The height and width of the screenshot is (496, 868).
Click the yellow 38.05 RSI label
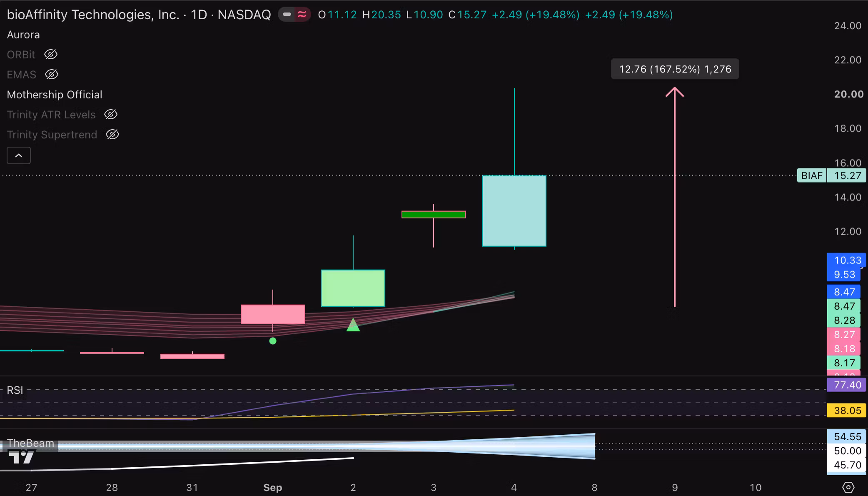point(847,411)
